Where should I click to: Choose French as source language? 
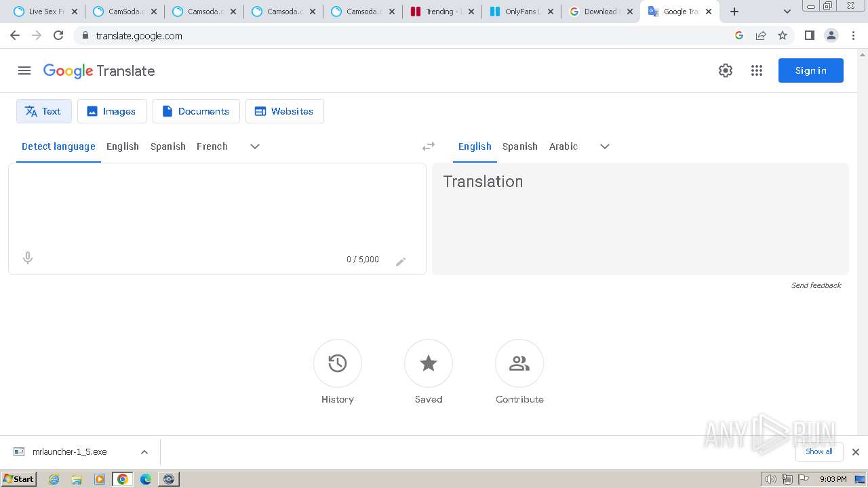212,146
